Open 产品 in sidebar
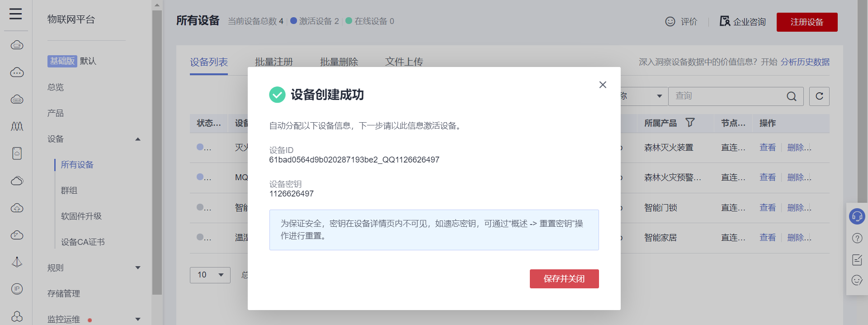 point(56,113)
